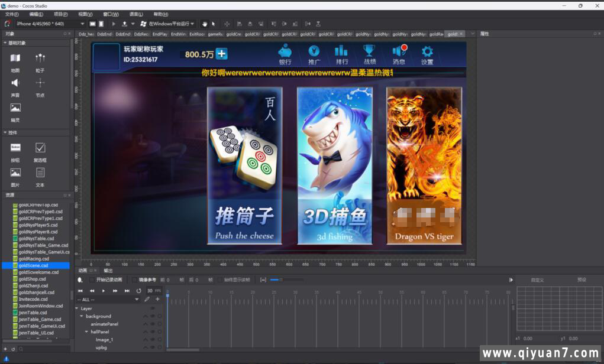604x364 pixels.
Task: Click the timeline zoom slider
Action: tap(276, 280)
